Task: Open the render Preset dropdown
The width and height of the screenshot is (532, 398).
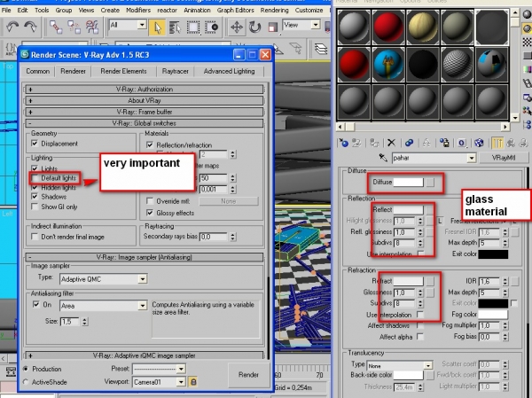Action: (x=181, y=369)
